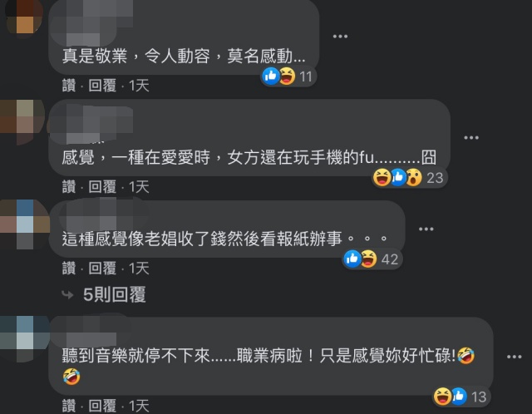532x414 pixels.
Task: Open more options for 這種感覺像老娼 comment
Action: (x=426, y=229)
